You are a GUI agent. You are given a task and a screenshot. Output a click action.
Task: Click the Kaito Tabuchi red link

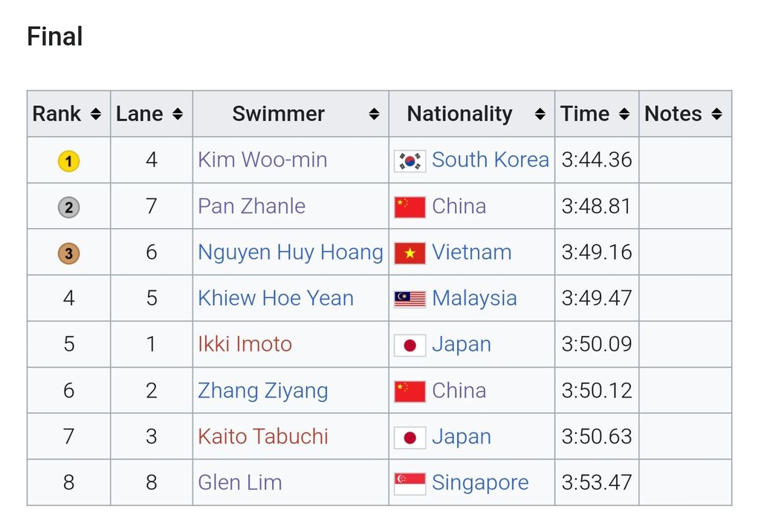(x=263, y=436)
